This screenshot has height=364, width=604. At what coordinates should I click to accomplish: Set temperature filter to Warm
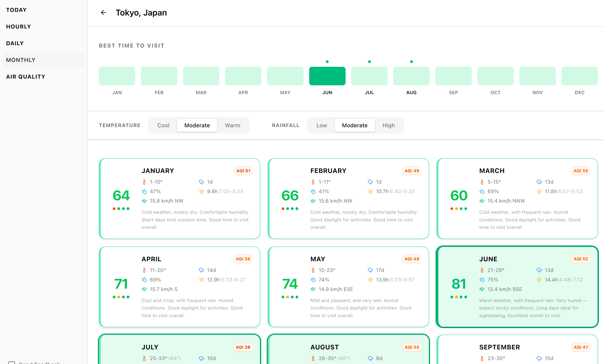click(232, 125)
